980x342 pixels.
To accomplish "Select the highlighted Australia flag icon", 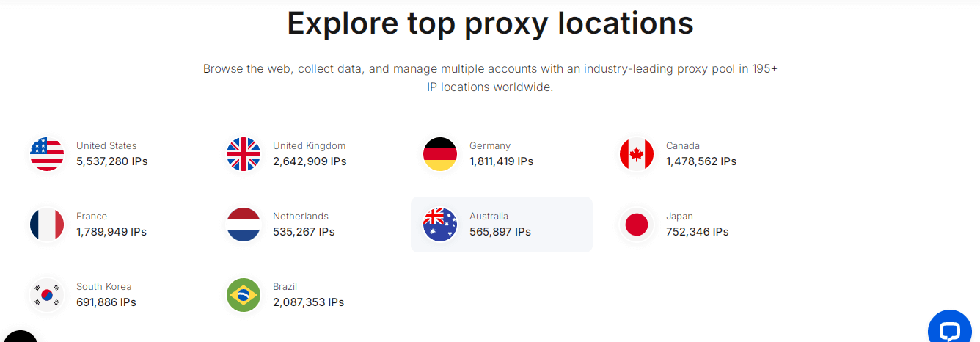I will coord(440,225).
